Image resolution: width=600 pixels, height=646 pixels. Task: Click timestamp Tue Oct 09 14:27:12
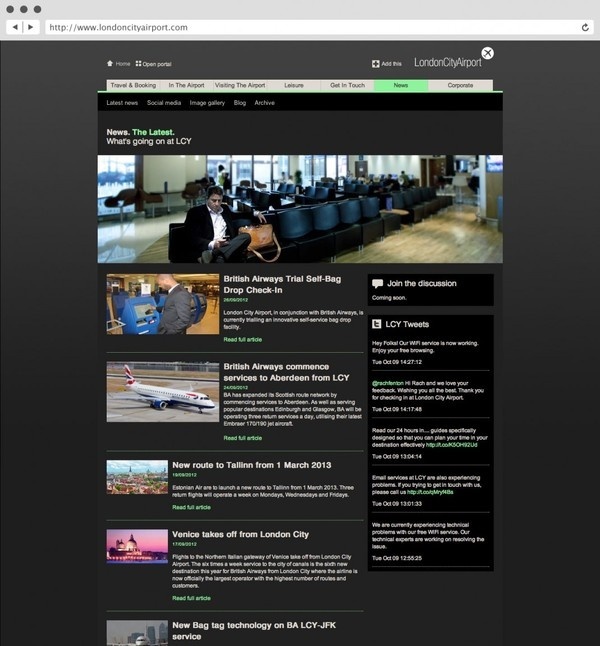397,362
